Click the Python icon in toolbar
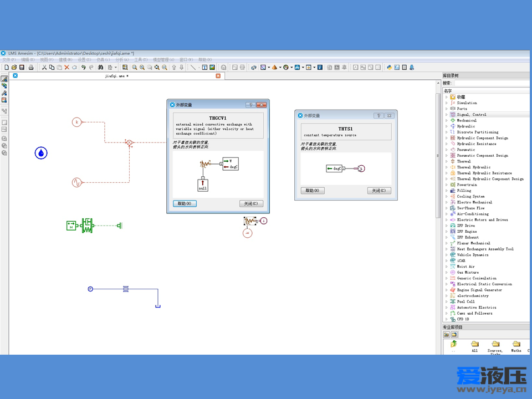The width and height of the screenshot is (532, 399). pyautogui.click(x=390, y=67)
